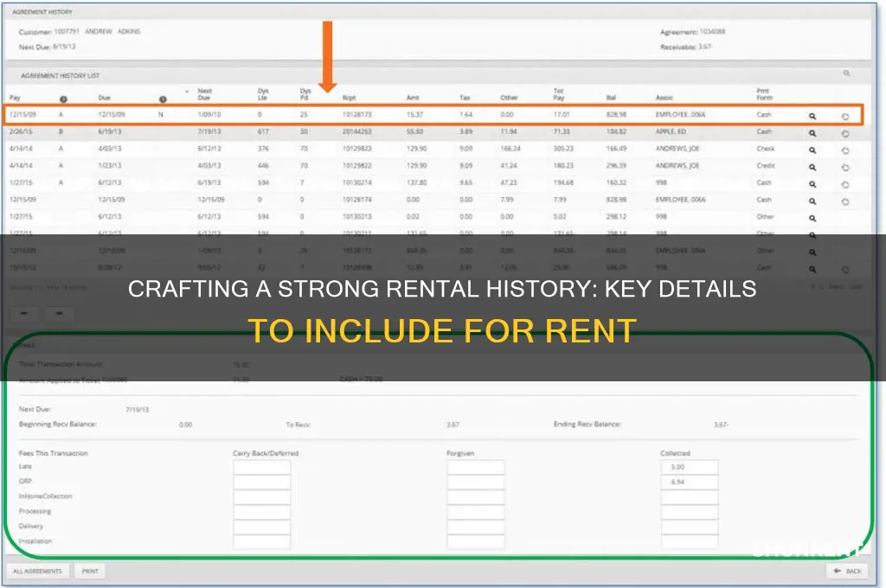Open details magnifier for receipt 10129822
This screenshot has height=588, width=886.
[812, 167]
